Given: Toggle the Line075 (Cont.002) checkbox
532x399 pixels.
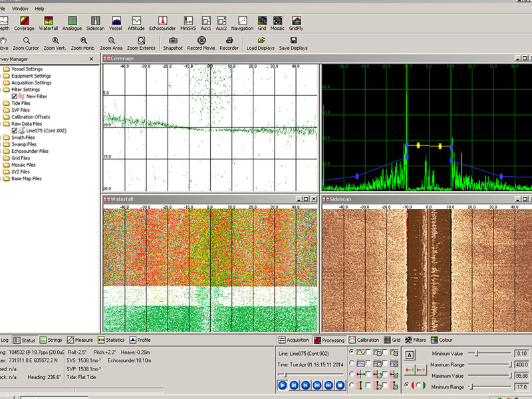Looking at the screenshot, I should click(15, 131).
